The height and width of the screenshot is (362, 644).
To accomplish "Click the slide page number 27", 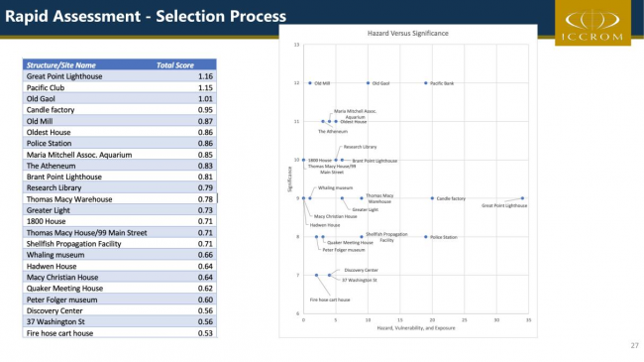I will 634,345.
